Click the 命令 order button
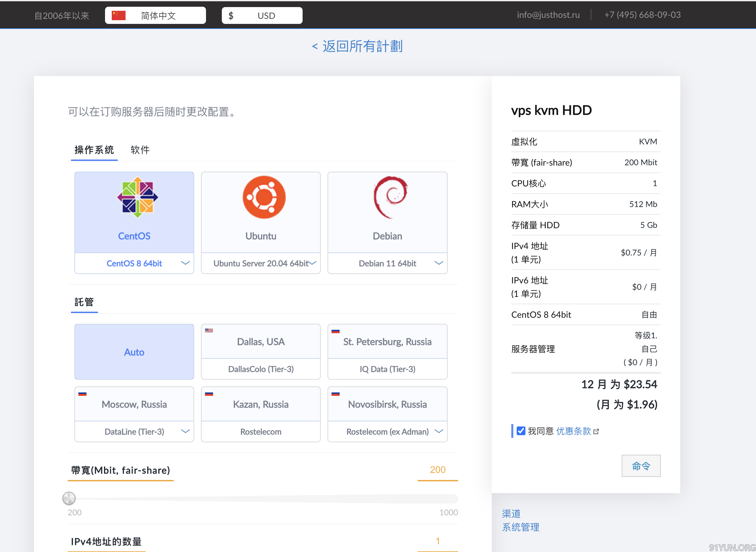Viewport: 756px width, 552px height. [641, 466]
